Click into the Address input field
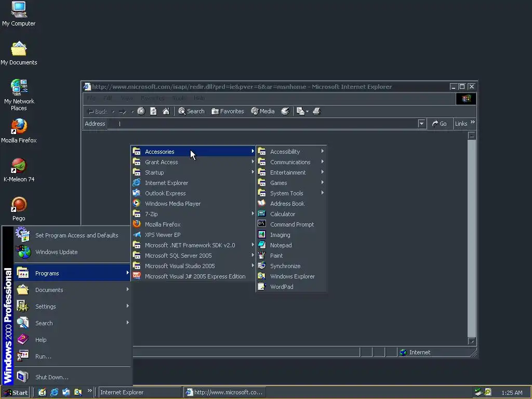Viewport: 532px width, 399px height. click(x=262, y=124)
